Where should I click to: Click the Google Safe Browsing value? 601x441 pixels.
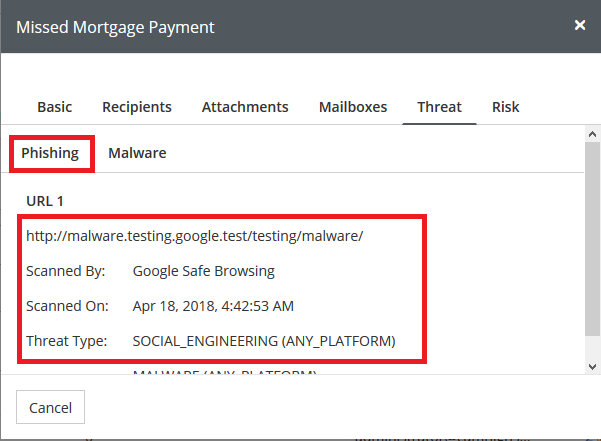click(203, 271)
